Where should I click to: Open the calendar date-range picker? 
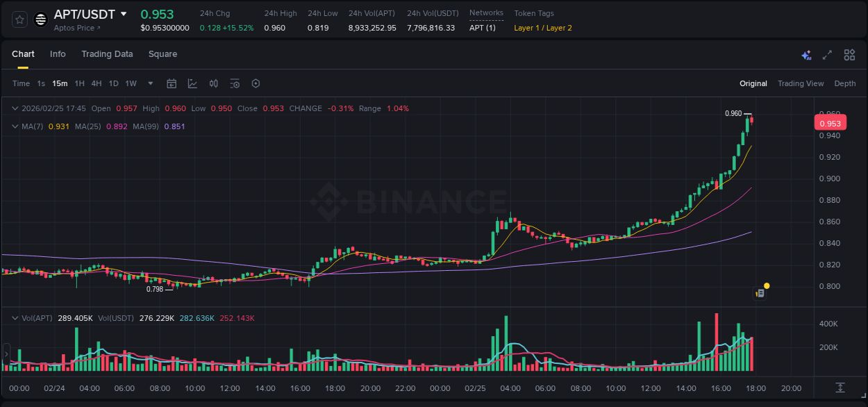pyautogui.click(x=172, y=83)
